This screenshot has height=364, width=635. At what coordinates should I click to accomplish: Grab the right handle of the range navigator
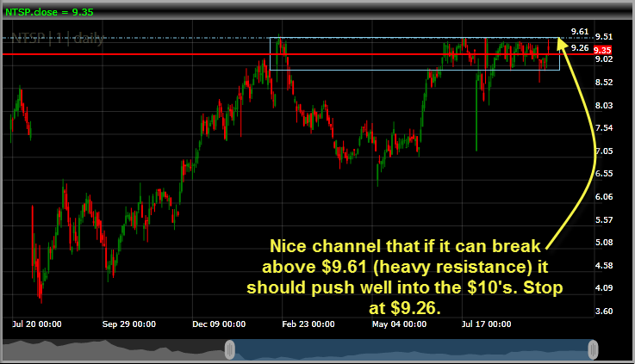click(x=593, y=349)
